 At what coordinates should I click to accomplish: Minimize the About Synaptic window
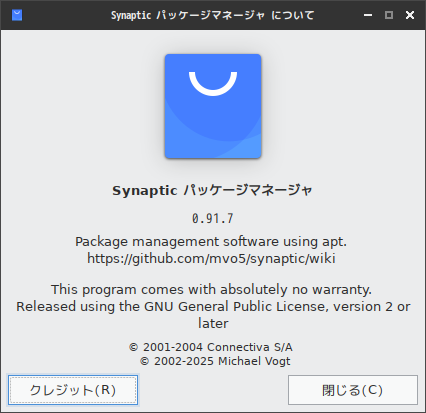pyautogui.click(x=368, y=15)
